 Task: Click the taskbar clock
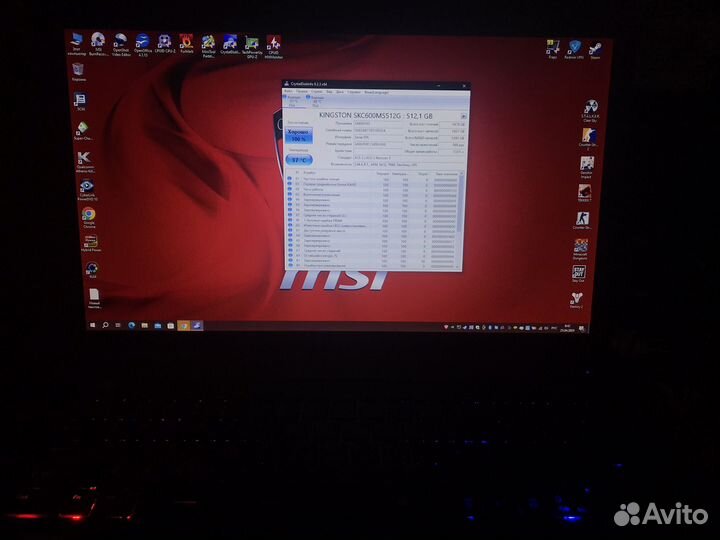pyautogui.click(x=568, y=328)
